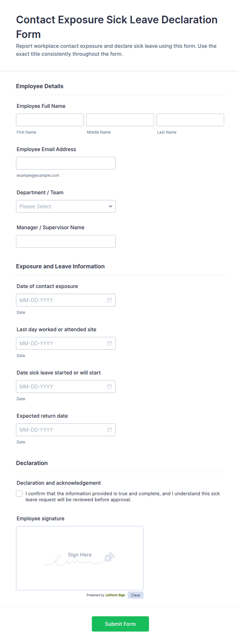This screenshot has width=238, height=644.
Task: Click the Date of contact exposure field
Action: pos(66,300)
